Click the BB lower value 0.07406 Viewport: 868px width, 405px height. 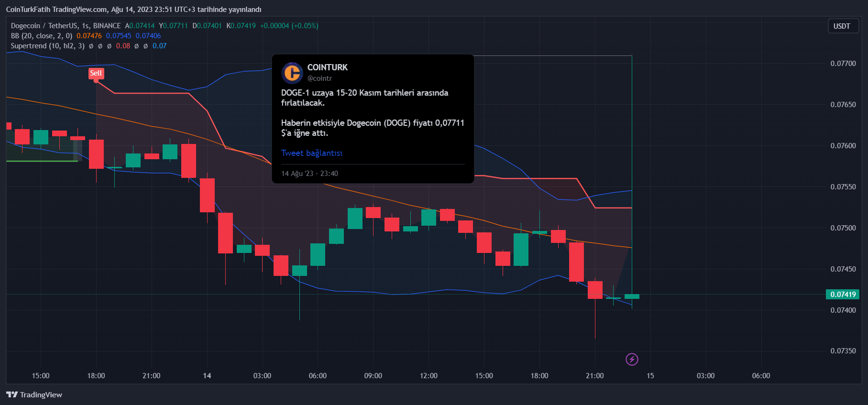click(148, 36)
